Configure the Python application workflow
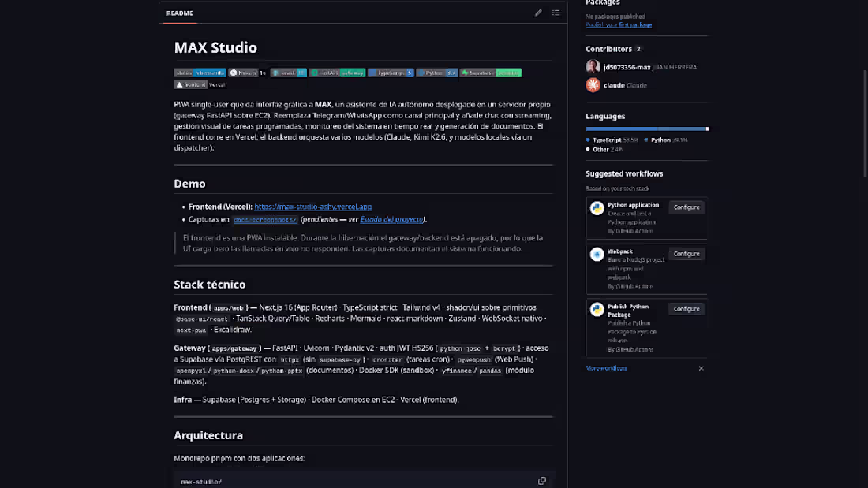 click(x=687, y=207)
